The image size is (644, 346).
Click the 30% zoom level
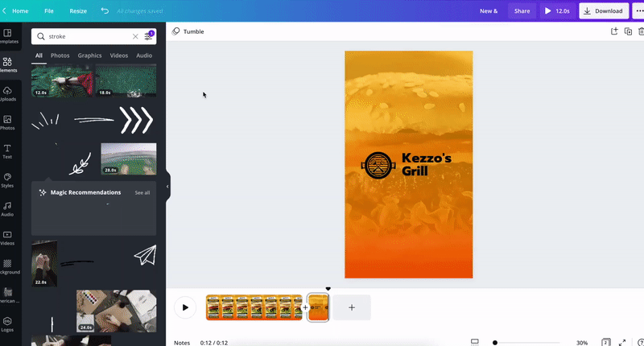(582, 343)
